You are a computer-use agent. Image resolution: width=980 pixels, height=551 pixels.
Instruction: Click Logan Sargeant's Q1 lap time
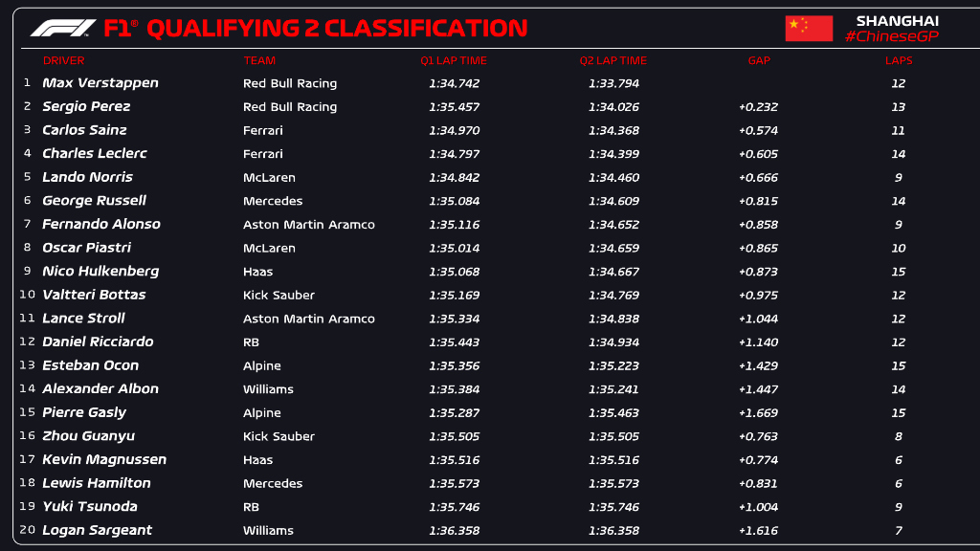(x=455, y=530)
